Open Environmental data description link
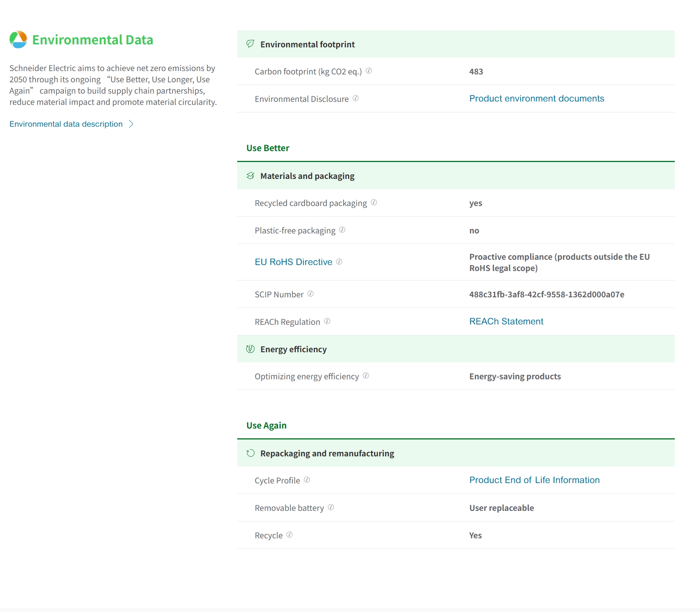Screen dimensions: 700x615 click(66, 124)
